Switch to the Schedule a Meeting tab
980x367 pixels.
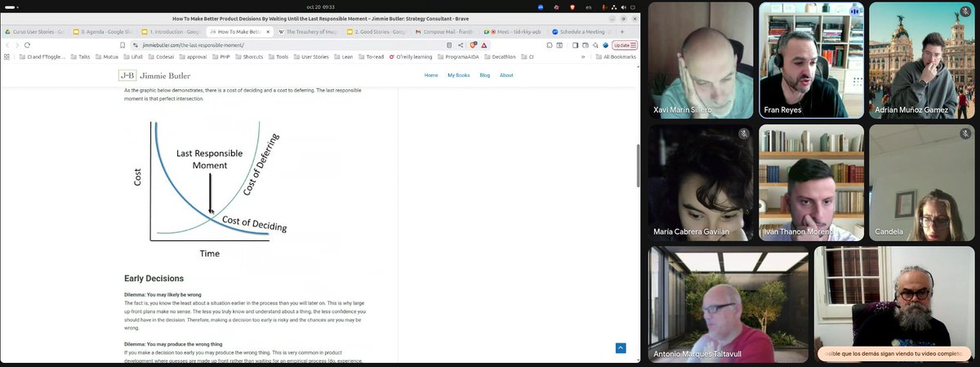click(581, 32)
